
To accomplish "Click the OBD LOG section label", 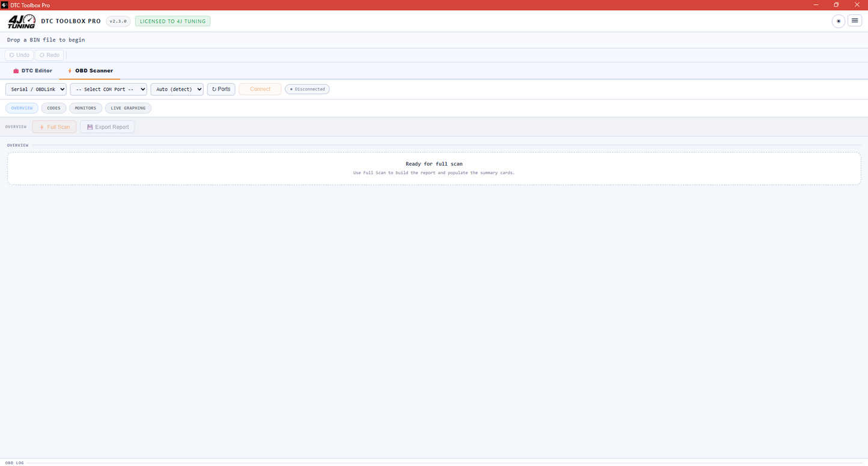I will [14, 463].
